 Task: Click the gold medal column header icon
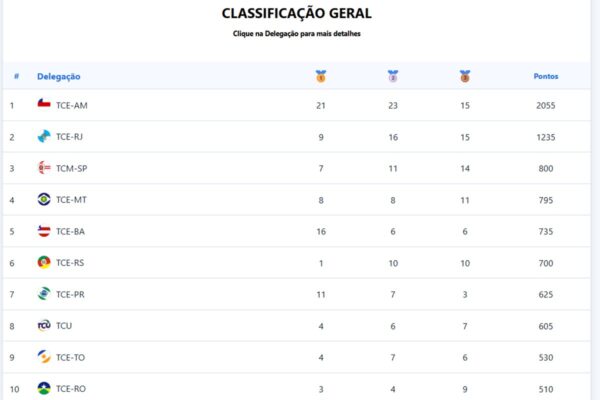[x=321, y=76]
